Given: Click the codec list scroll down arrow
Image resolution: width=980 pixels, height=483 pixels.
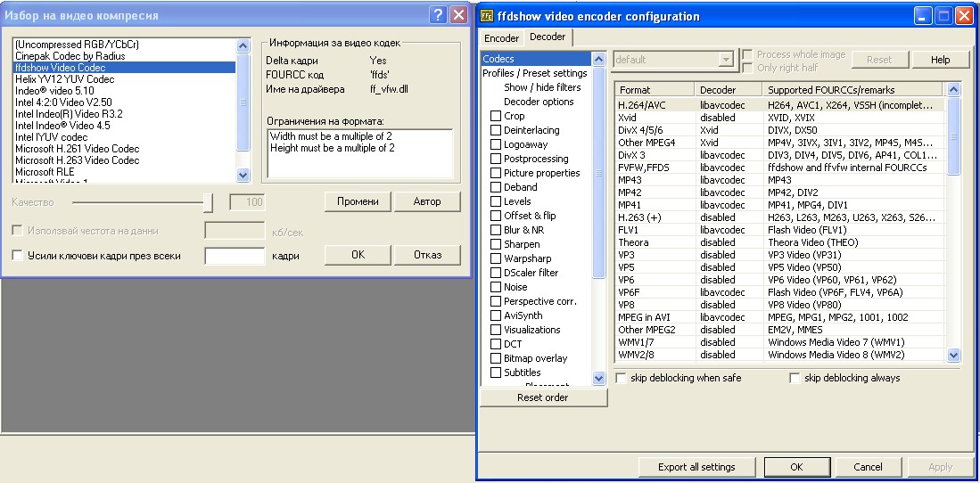Looking at the screenshot, I should (243, 176).
